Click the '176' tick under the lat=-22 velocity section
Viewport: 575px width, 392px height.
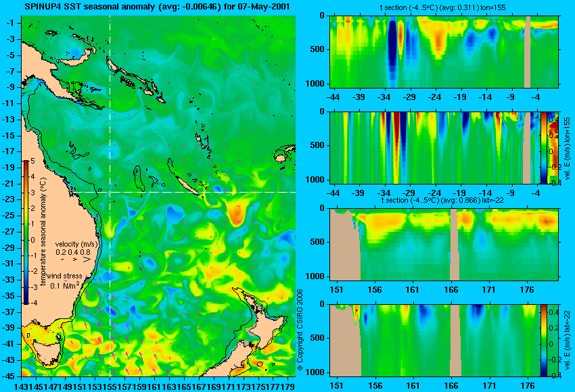coord(528,386)
